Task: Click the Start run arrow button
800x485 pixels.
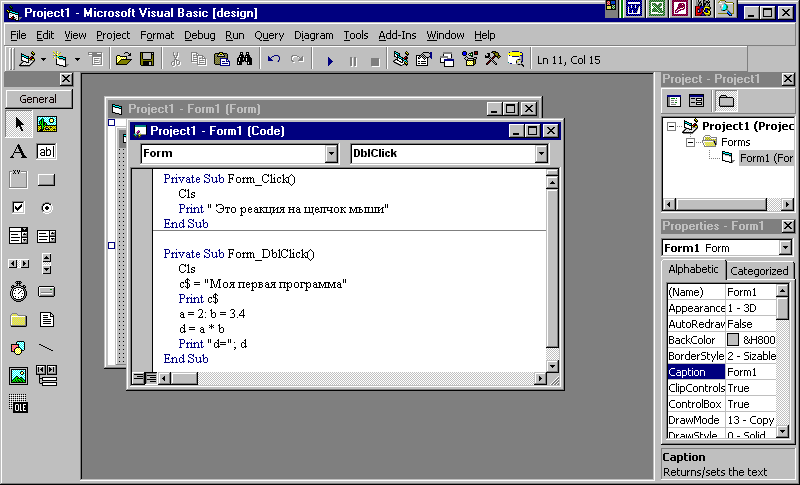Action: click(330, 61)
